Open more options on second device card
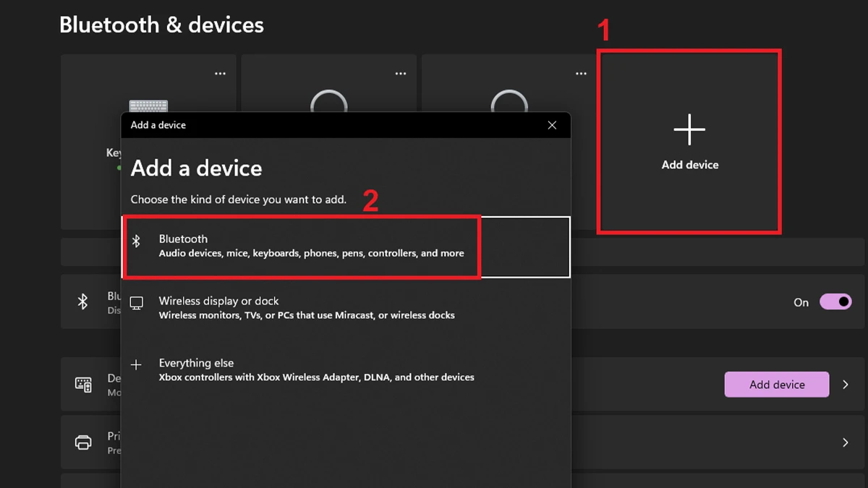 (x=401, y=74)
